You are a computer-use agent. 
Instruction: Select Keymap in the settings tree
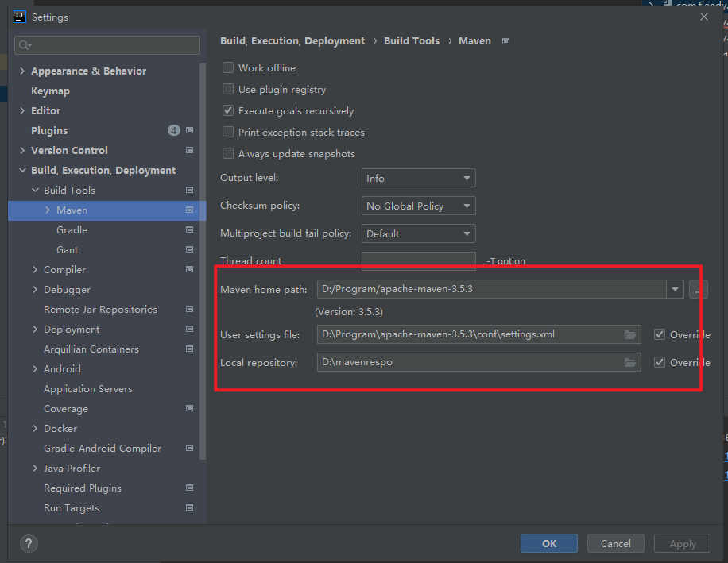(x=50, y=91)
